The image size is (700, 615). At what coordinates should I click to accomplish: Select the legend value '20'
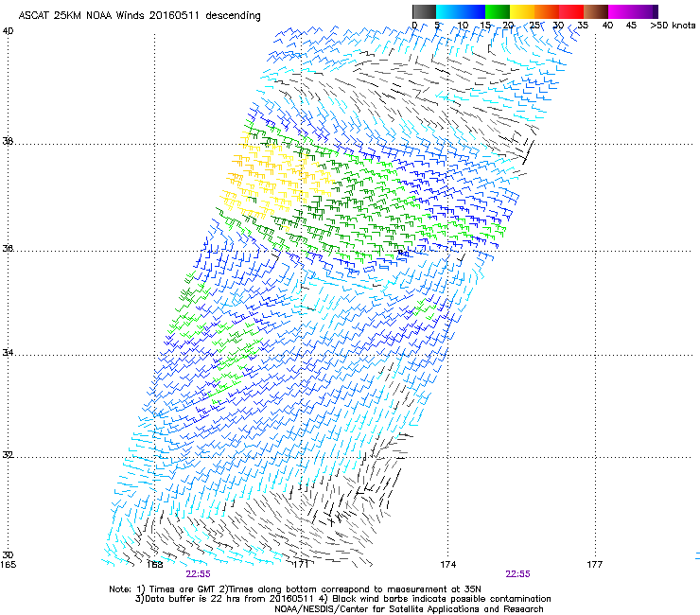point(508,26)
